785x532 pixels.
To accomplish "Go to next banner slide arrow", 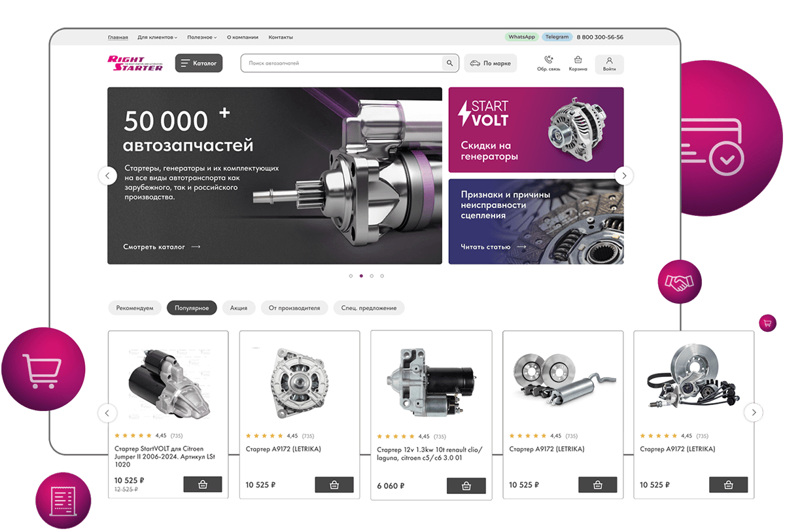I will (x=624, y=175).
